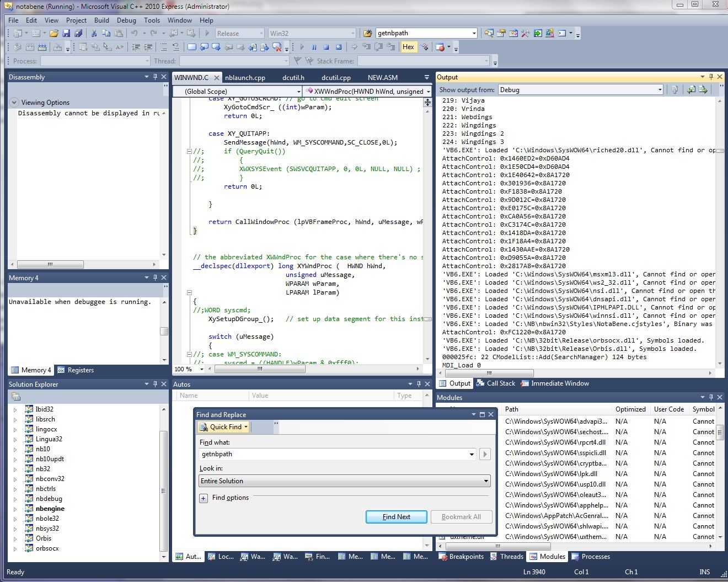Switch to the NEW.ASM tab
The height and width of the screenshot is (582, 728).
pyautogui.click(x=383, y=78)
